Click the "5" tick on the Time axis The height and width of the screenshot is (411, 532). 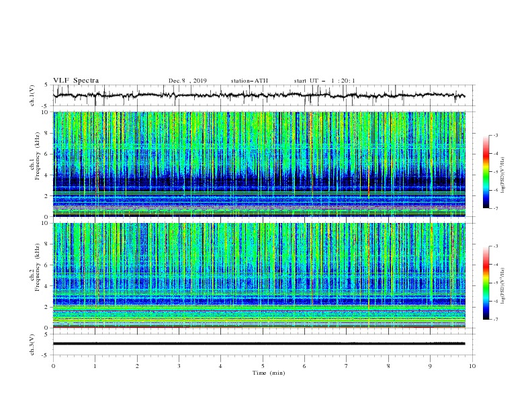[x=263, y=366]
